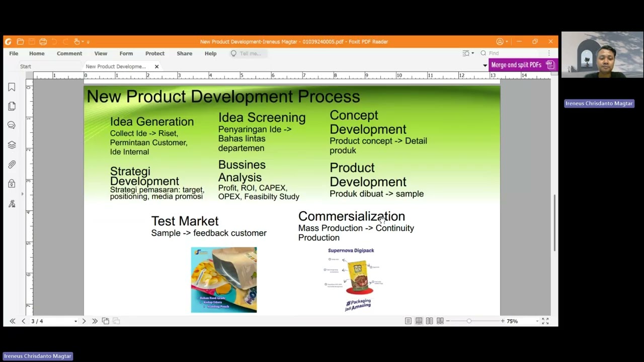Open the advanced search icon

(466, 53)
